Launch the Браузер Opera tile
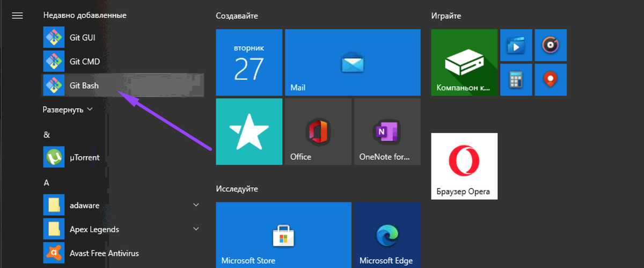644x268 pixels. [x=464, y=166]
